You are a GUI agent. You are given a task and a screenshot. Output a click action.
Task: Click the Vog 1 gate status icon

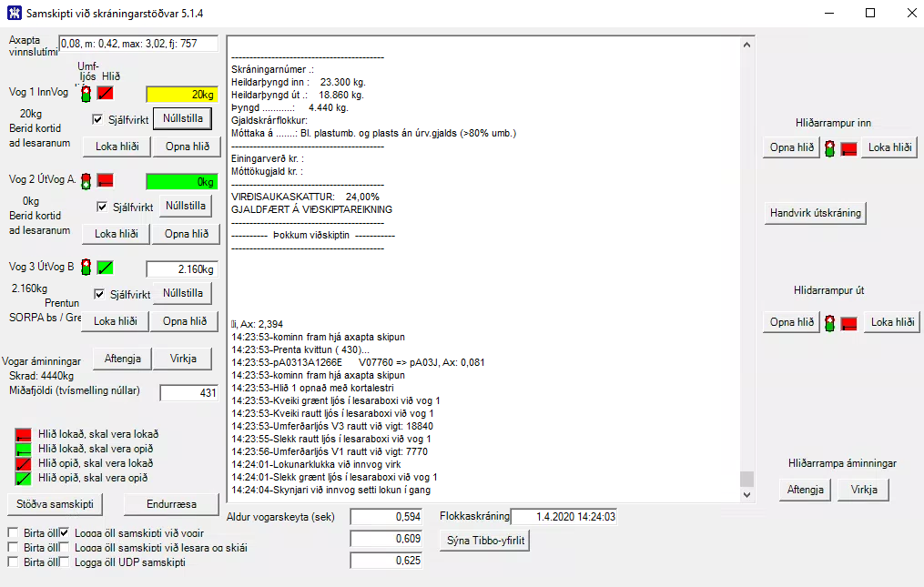[107, 94]
